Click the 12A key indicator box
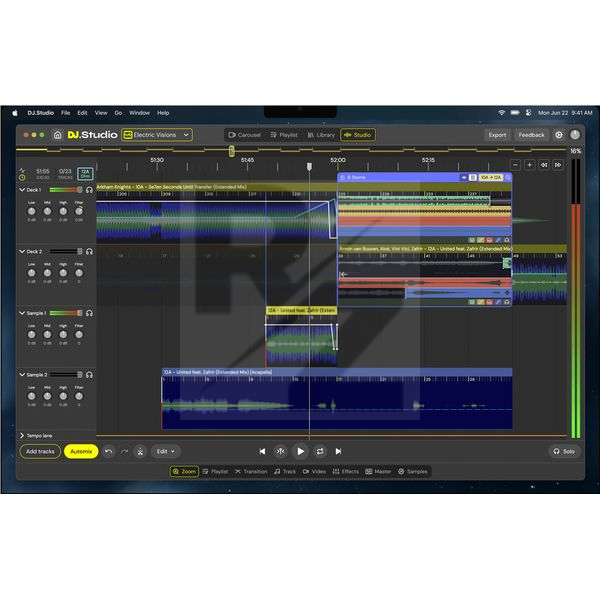Image resolution: width=600 pixels, height=600 pixels. [x=85, y=174]
